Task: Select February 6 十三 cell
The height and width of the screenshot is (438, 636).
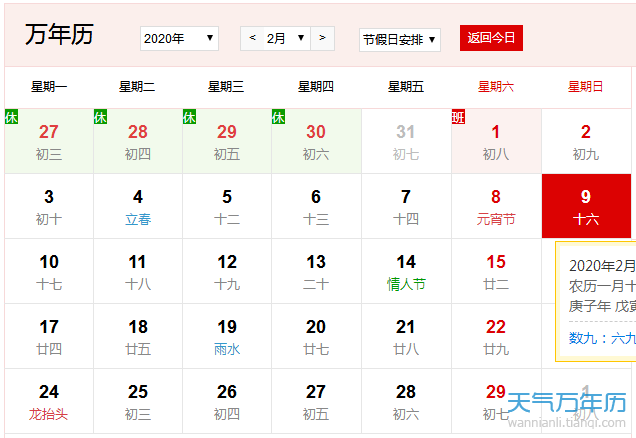Action: [x=316, y=206]
